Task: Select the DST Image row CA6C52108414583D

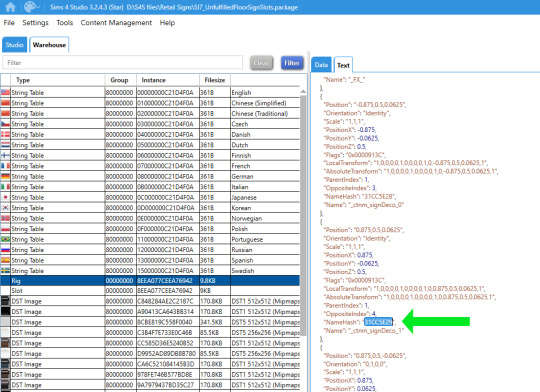Action: point(150,364)
